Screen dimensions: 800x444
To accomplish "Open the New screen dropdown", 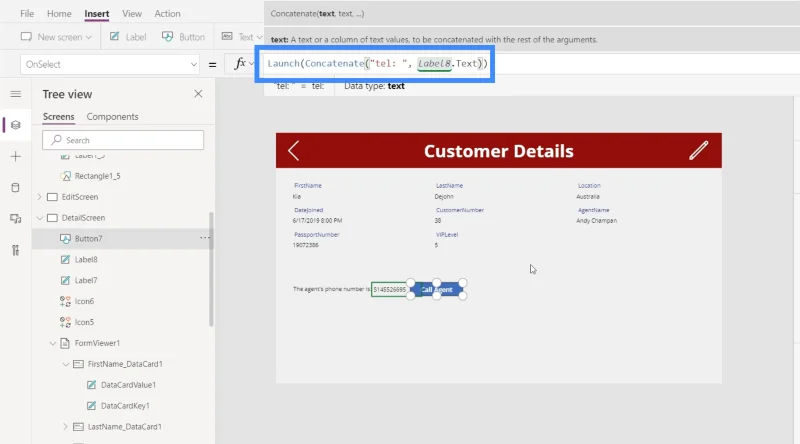I will [56, 37].
